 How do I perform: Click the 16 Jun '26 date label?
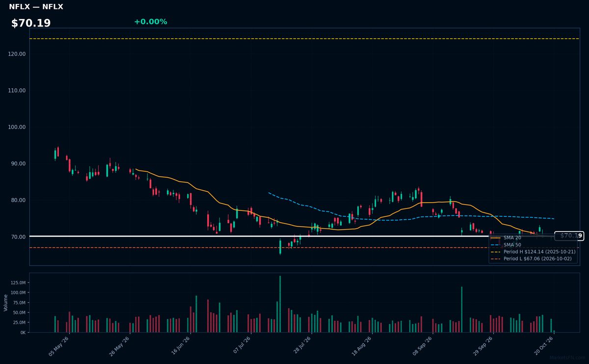[x=181, y=346]
